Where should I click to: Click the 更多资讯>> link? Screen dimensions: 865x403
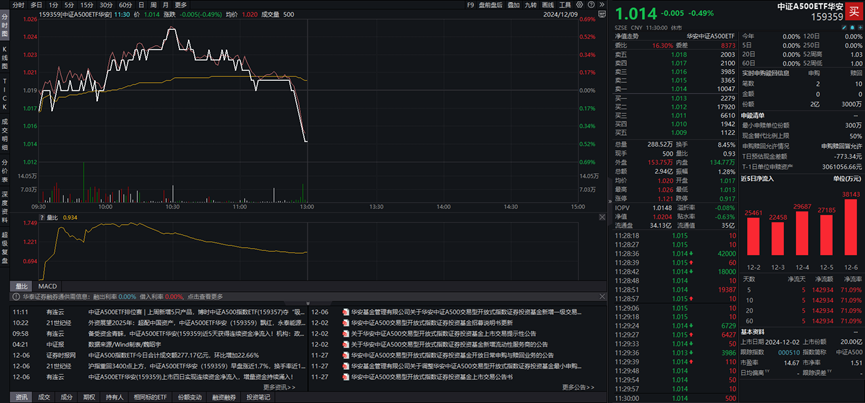[279, 387]
